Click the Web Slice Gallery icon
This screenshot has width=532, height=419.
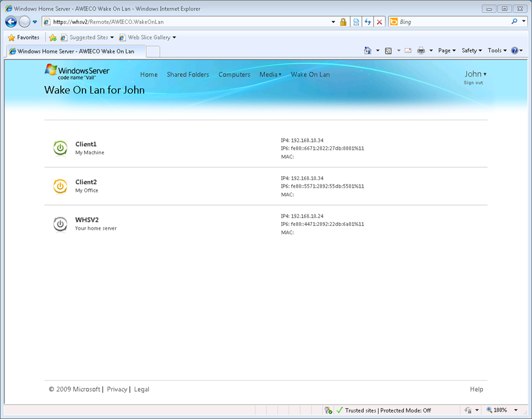click(122, 37)
